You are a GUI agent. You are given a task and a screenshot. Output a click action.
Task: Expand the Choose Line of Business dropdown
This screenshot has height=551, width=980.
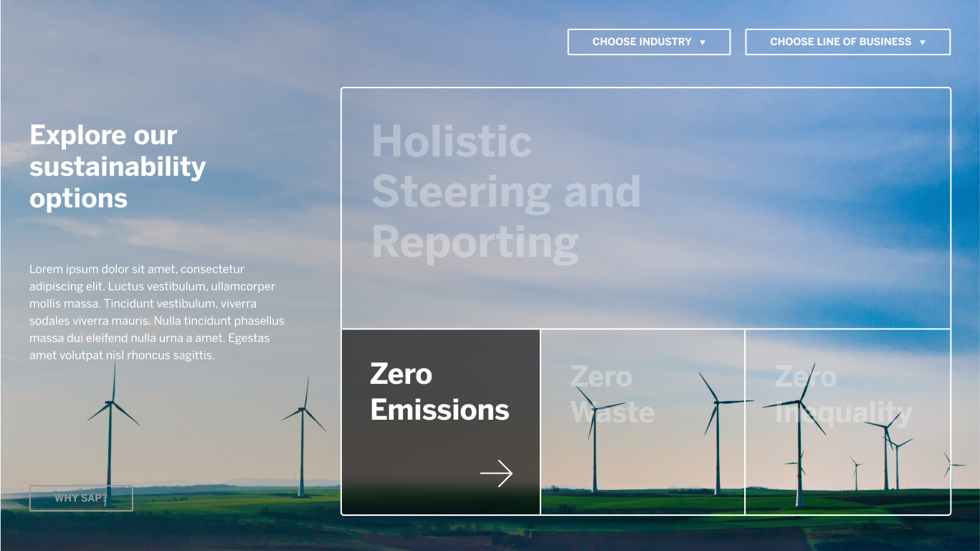847,42
